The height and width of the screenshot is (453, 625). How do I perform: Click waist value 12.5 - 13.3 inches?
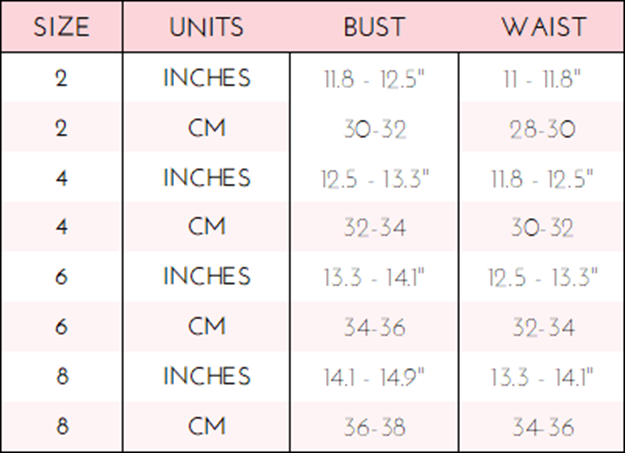[x=543, y=277]
